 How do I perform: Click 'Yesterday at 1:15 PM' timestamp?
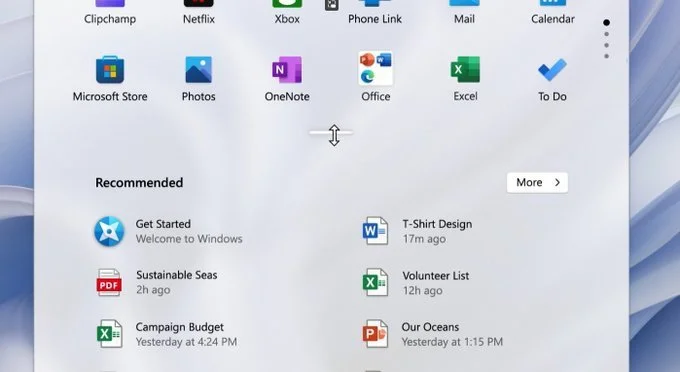(x=452, y=342)
